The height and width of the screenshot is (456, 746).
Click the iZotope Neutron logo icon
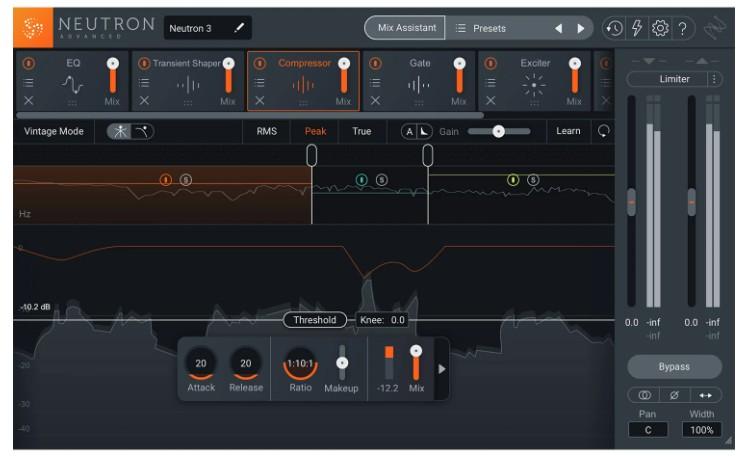(33, 28)
